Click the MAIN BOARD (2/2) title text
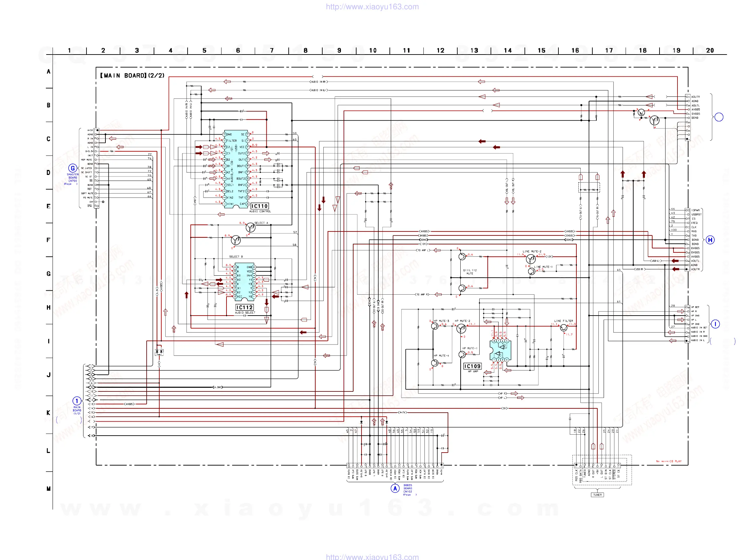Screen dimensions: 745x560 (132, 75)
